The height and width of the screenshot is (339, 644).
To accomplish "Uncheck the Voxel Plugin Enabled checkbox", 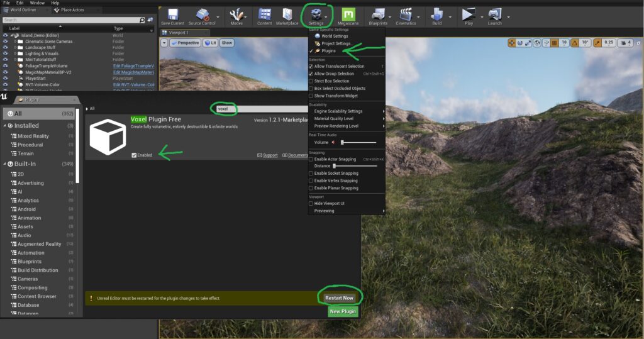I will pyautogui.click(x=134, y=155).
